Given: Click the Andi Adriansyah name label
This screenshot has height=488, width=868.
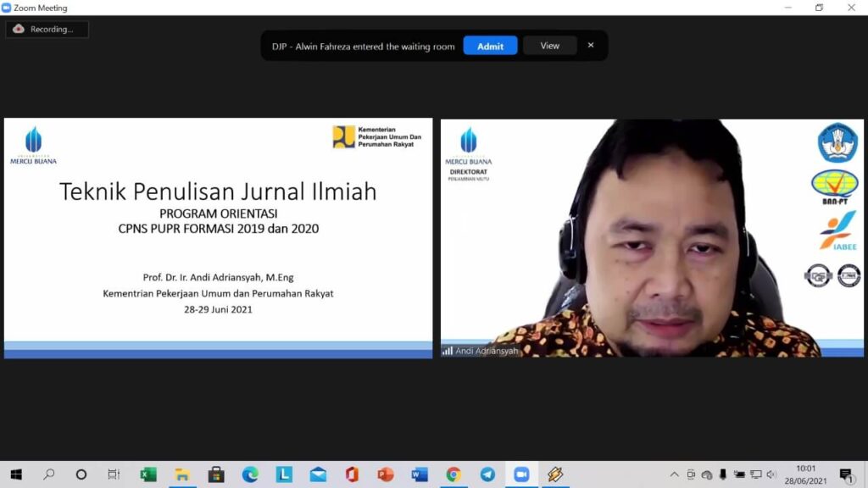Looking at the screenshot, I should point(487,351).
